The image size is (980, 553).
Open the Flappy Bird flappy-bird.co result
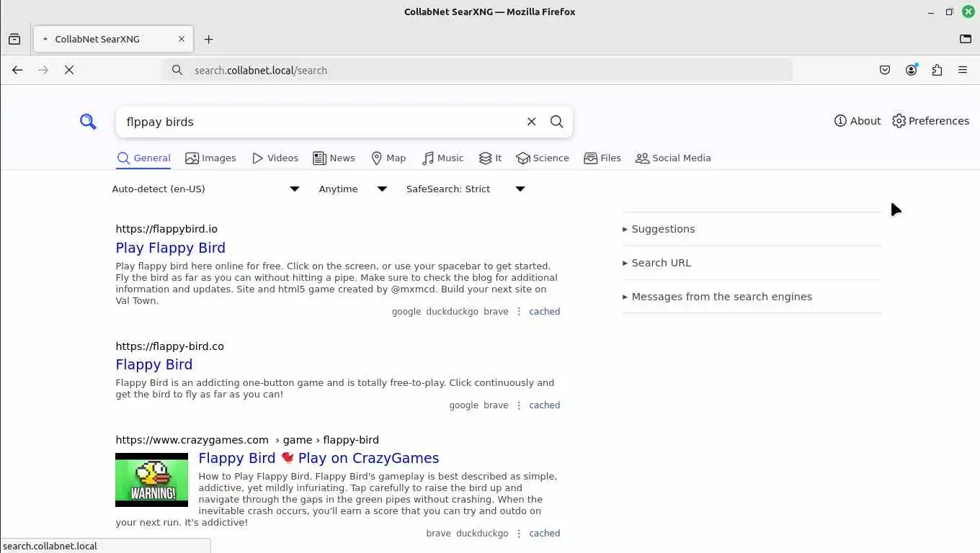[x=154, y=364]
